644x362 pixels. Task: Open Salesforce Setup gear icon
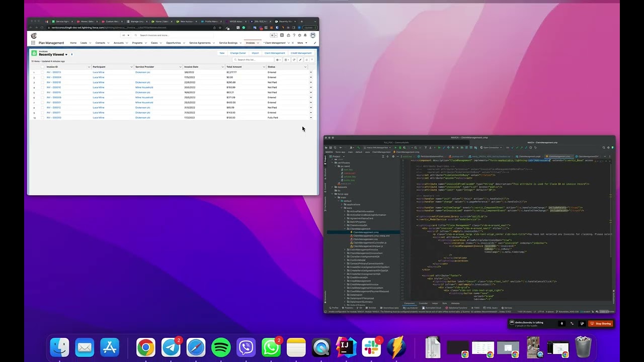click(299, 35)
